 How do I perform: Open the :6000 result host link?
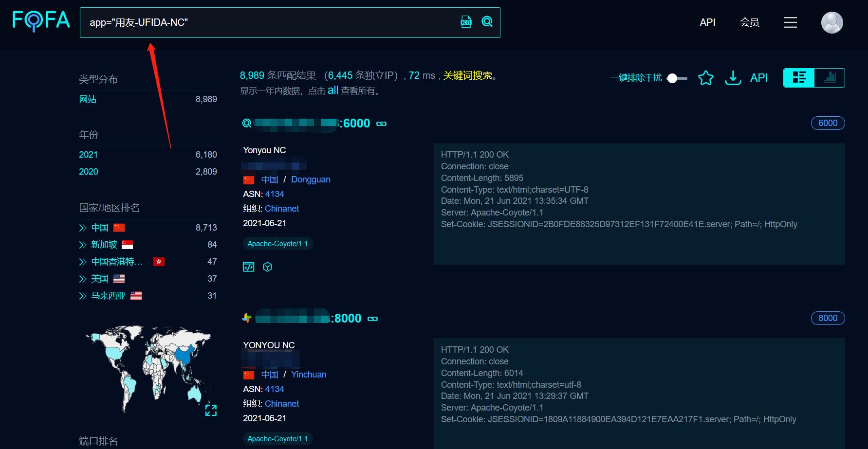click(312, 123)
